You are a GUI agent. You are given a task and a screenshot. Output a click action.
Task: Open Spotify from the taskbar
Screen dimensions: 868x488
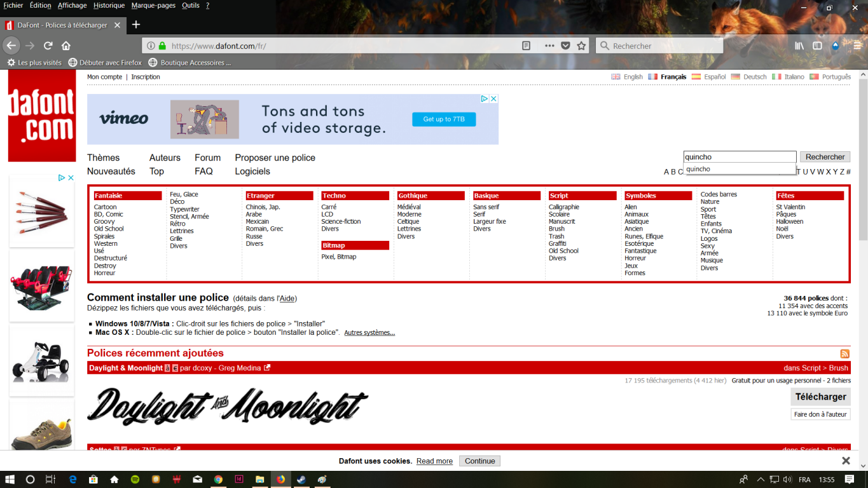135,479
